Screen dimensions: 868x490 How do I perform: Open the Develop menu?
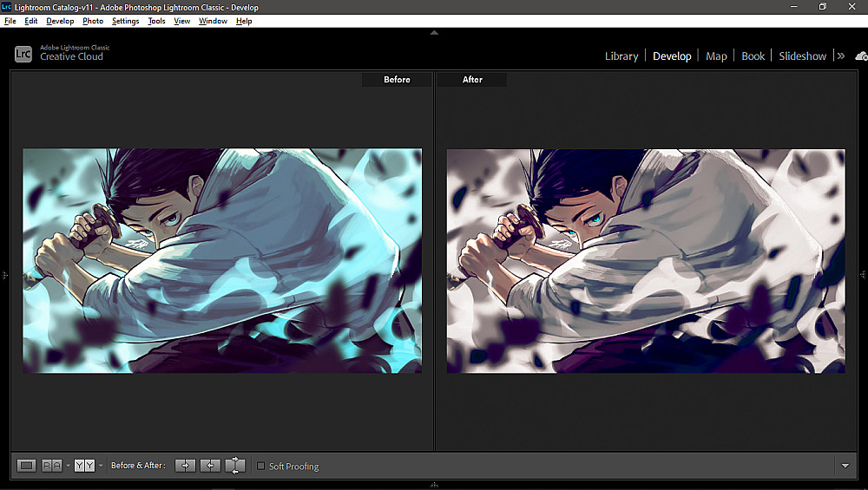coord(60,21)
